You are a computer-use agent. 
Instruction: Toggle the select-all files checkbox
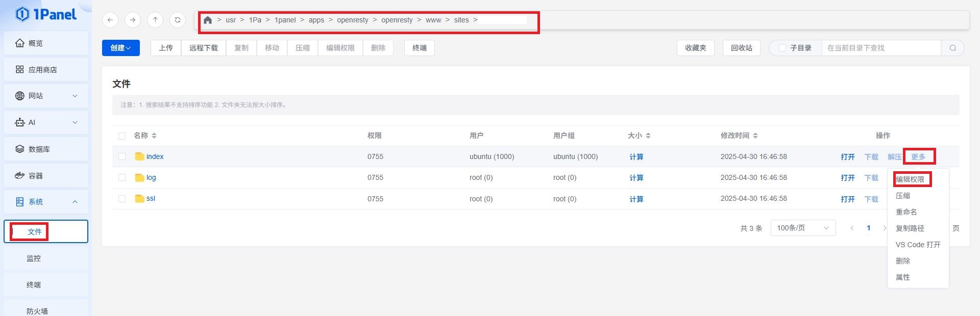pos(122,136)
